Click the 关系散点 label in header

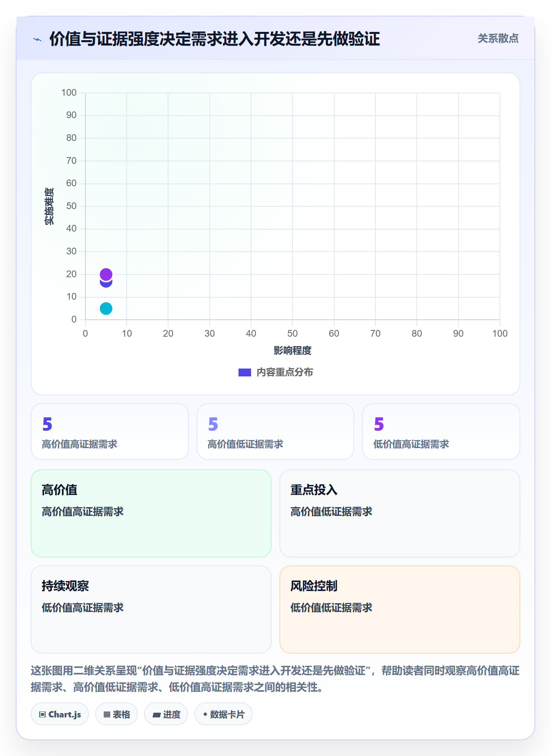[498, 39]
